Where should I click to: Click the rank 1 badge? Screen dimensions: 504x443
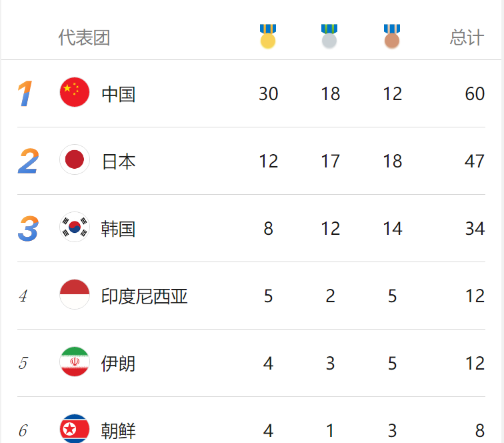[x=25, y=93]
